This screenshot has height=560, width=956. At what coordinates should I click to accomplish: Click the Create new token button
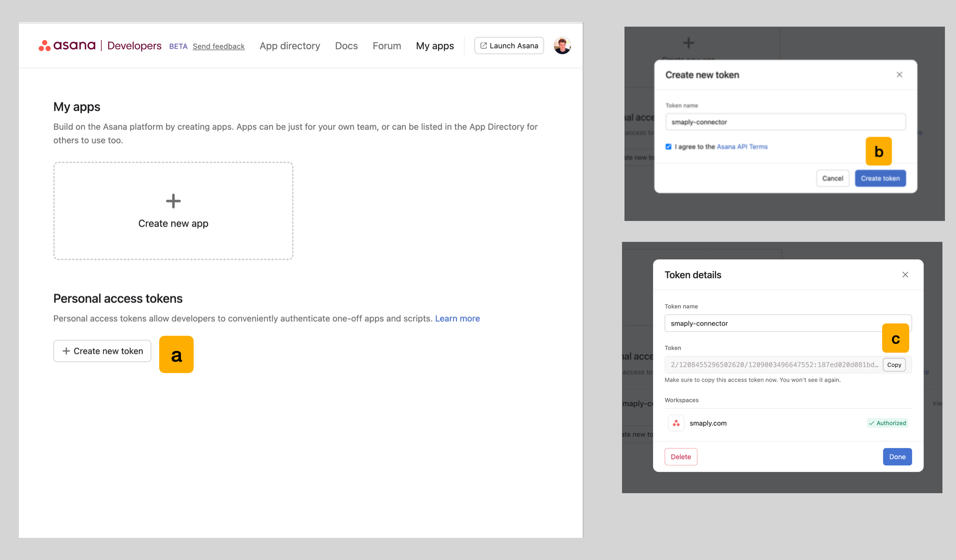[102, 351]
